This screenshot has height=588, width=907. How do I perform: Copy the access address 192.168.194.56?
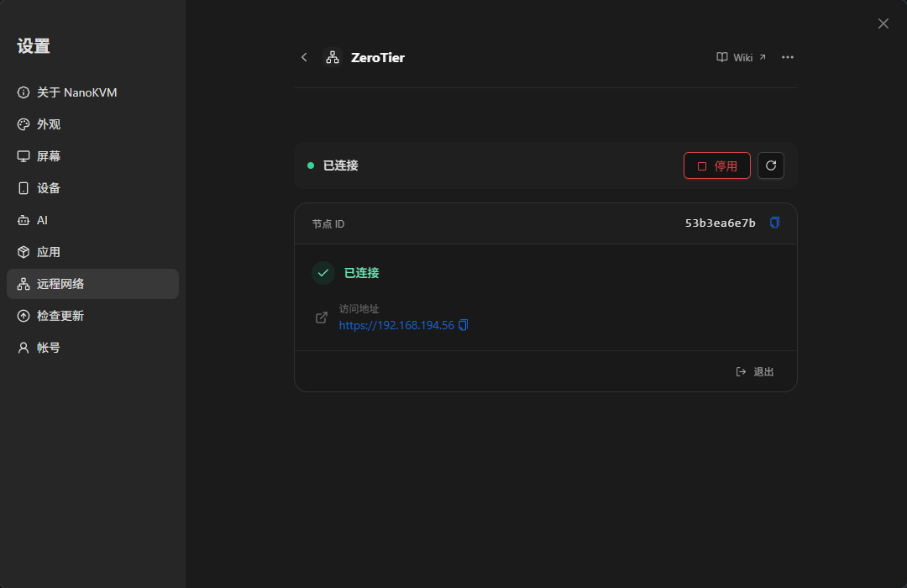tap(464, 325)
